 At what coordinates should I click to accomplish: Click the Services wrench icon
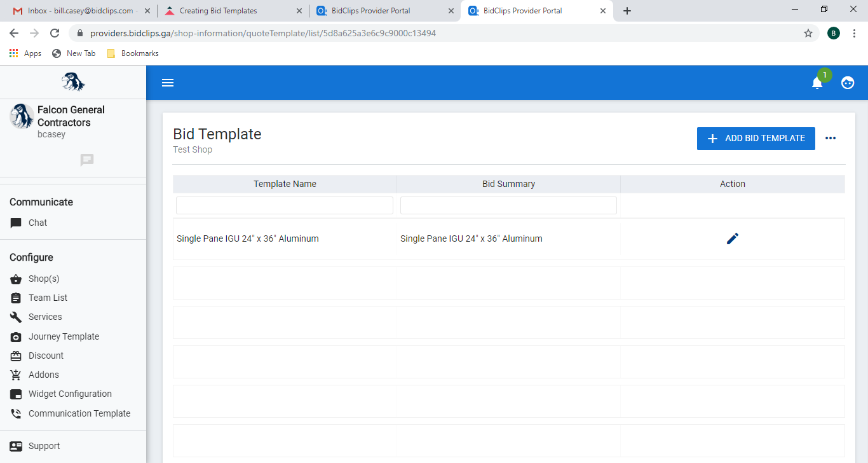(16, 317)
